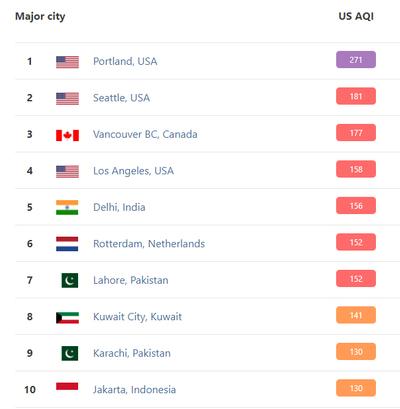Screen dimensions: 400x409
Task: Click the orange 141 AQI badge
Action: pos(356,315)
